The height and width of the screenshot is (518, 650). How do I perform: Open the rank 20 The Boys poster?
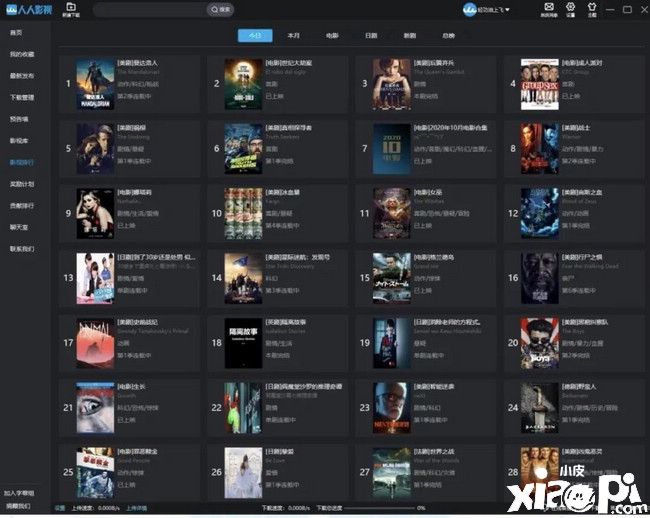coord(540,343)
